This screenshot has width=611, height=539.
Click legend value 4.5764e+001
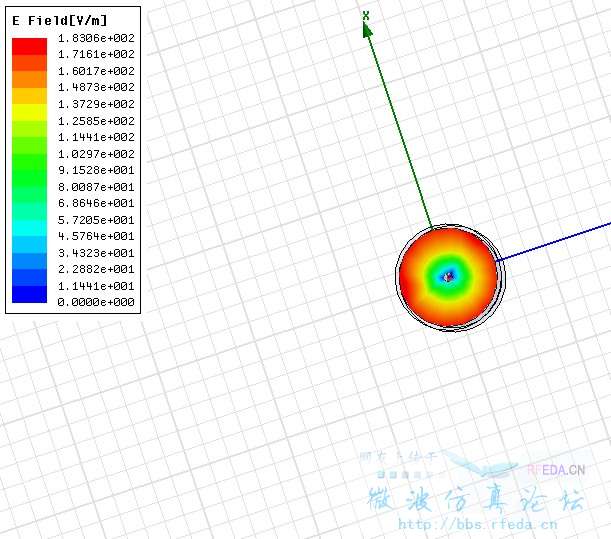click(x=96, y=236)
